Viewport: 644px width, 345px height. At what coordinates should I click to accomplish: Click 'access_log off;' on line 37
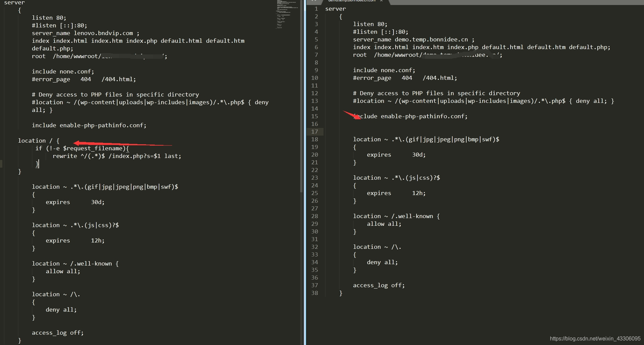(379, 285)
